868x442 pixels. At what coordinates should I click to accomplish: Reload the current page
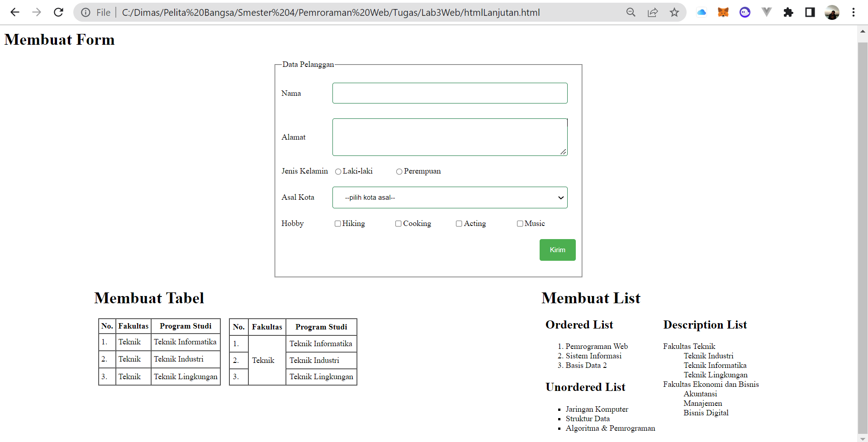click(x=58, y=12)
